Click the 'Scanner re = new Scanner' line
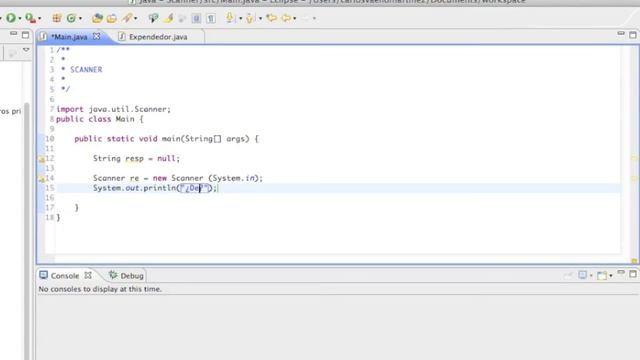The height and width of the screenshot is (360, 640). pos(178,178)
